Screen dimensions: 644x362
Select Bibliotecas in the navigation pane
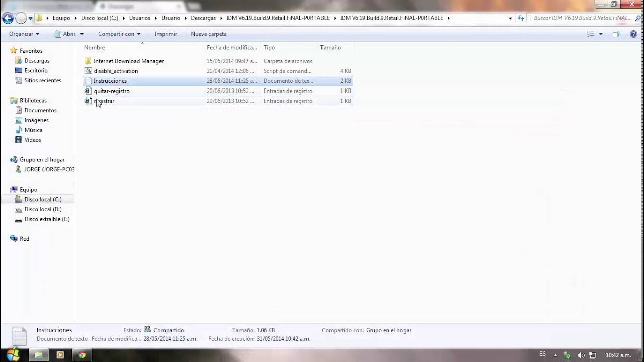[33, 100]
